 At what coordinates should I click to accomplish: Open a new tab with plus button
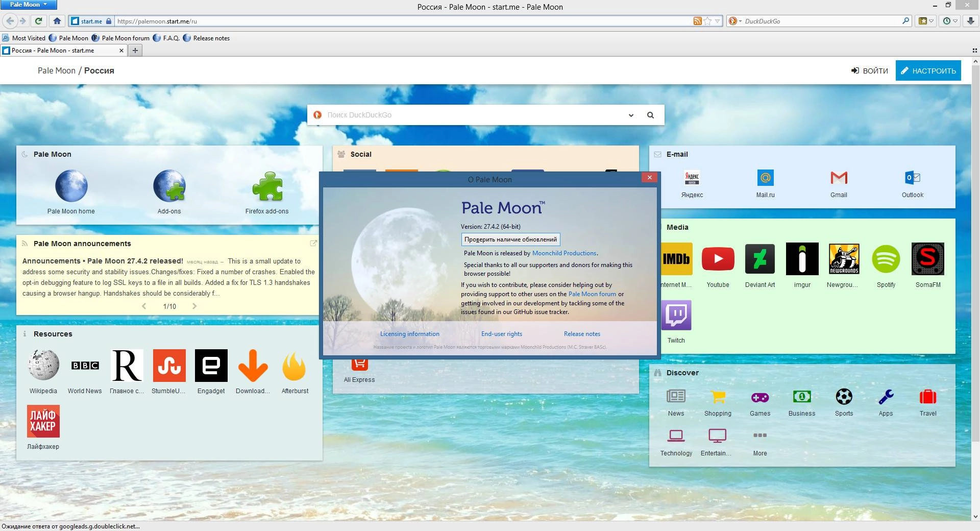click(135, 51)
